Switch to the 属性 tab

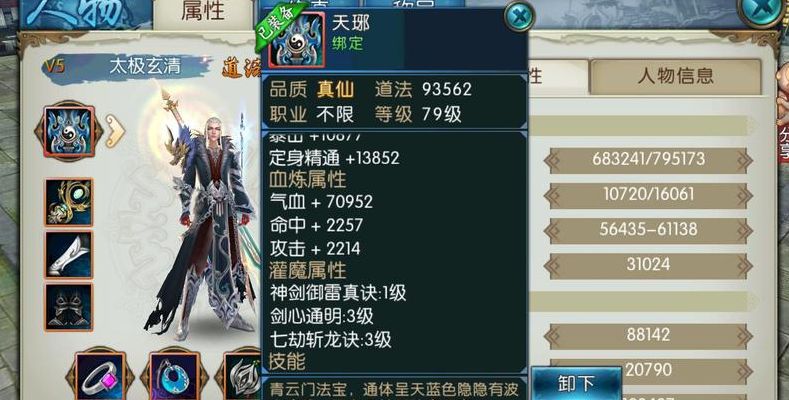pos(202,13)
